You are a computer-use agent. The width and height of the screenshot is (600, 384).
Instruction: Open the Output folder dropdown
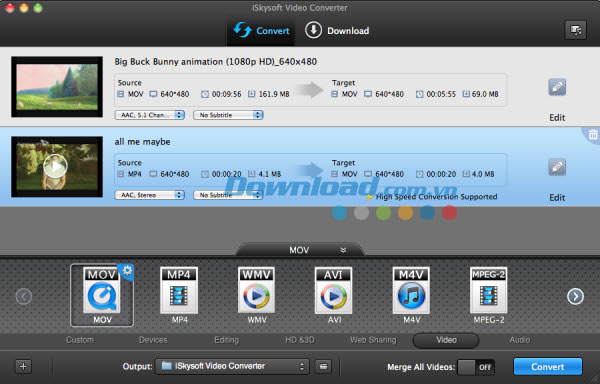pyautogui.click(x=232, y=366)
